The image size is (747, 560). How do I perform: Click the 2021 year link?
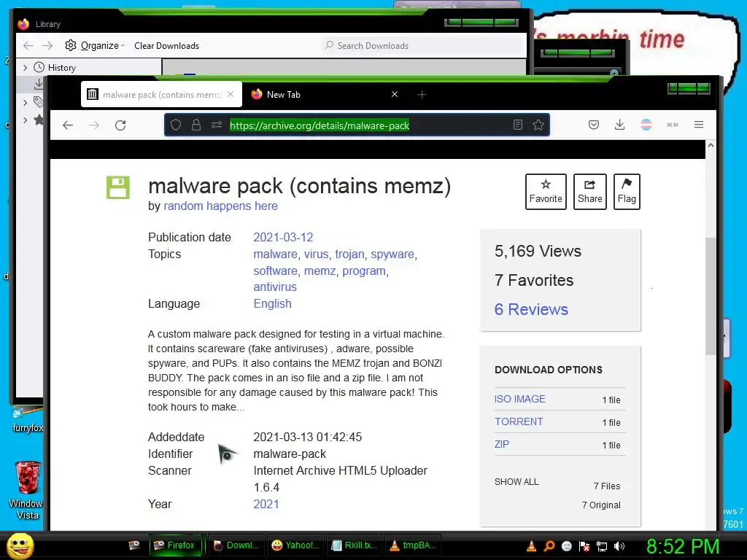coord(266,504)
